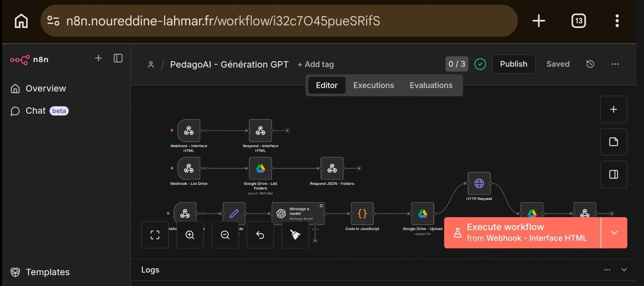Add a node with canvas plus button
This screenshot has width=644, height=286.
[614, 109]
